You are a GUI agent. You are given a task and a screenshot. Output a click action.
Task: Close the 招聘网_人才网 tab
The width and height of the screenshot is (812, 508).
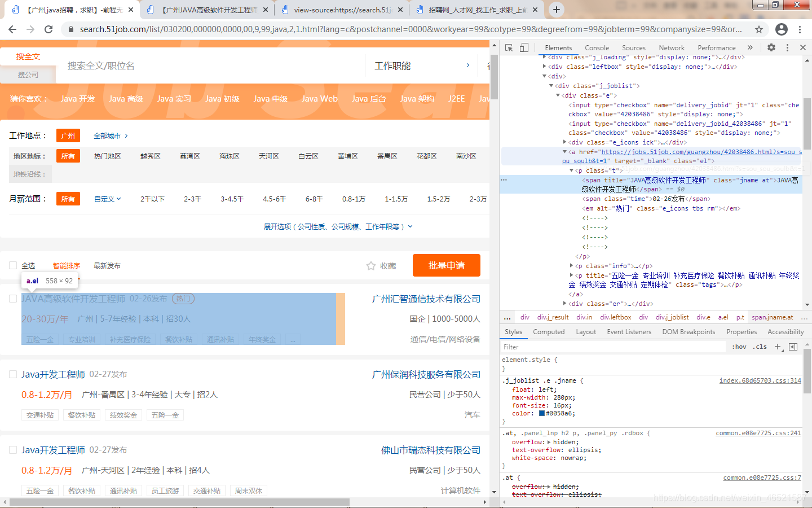click(x=535, y=10)
